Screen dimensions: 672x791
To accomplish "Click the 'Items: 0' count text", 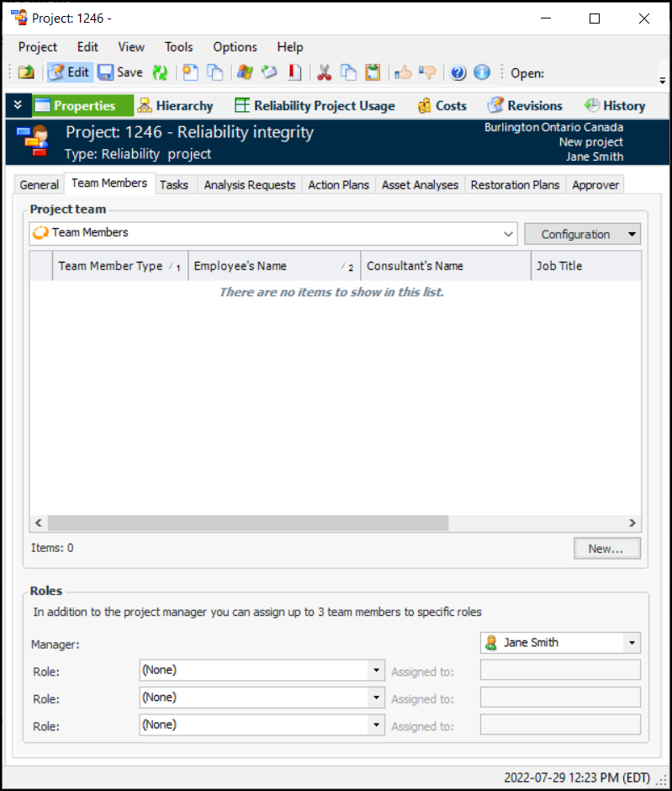I will pyautogui.click(x=52, y=548).
